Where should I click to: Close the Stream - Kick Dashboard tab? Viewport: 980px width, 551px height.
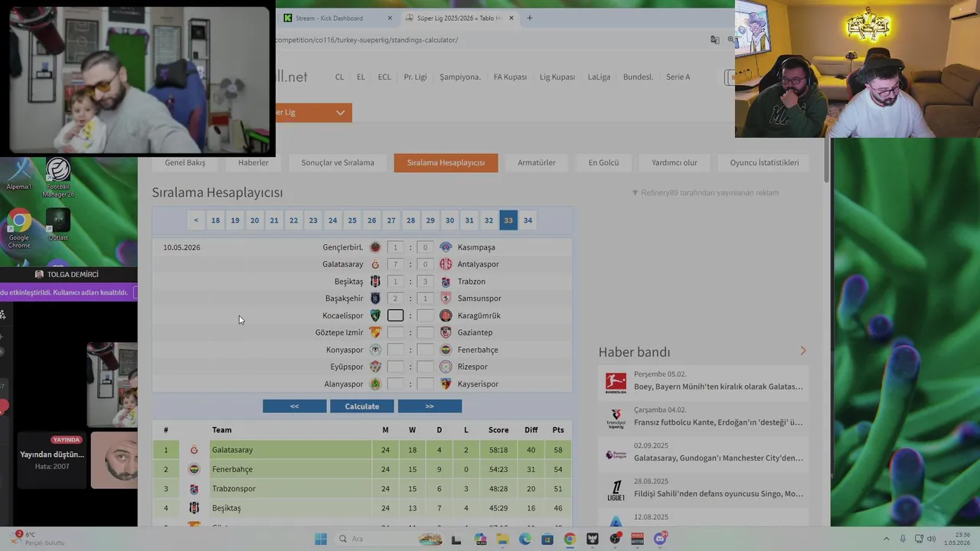point(390,18)
